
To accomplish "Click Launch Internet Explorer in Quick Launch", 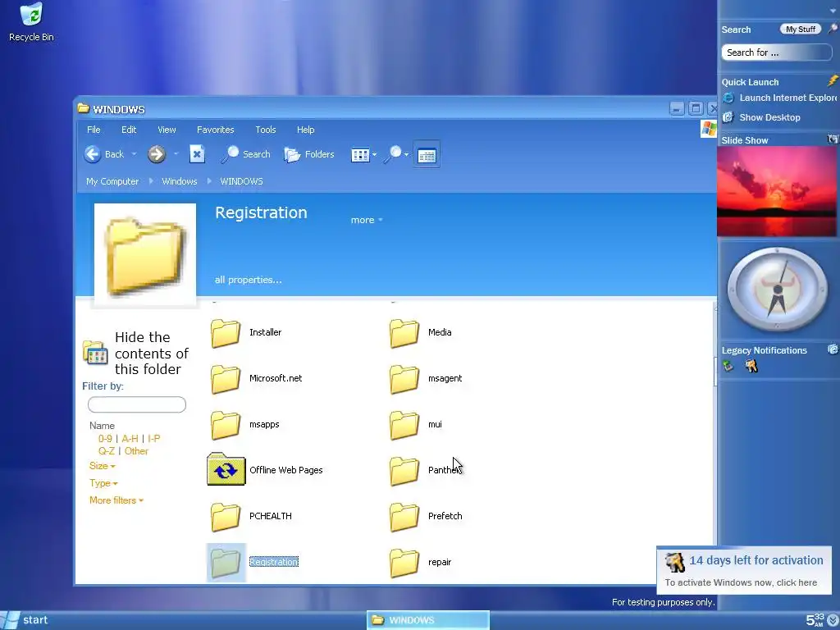I will click(x=779, y=98).
